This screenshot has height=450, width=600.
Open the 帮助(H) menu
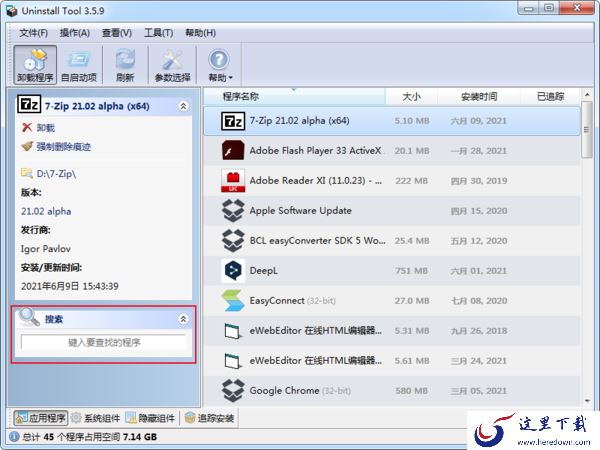point(201,33)
